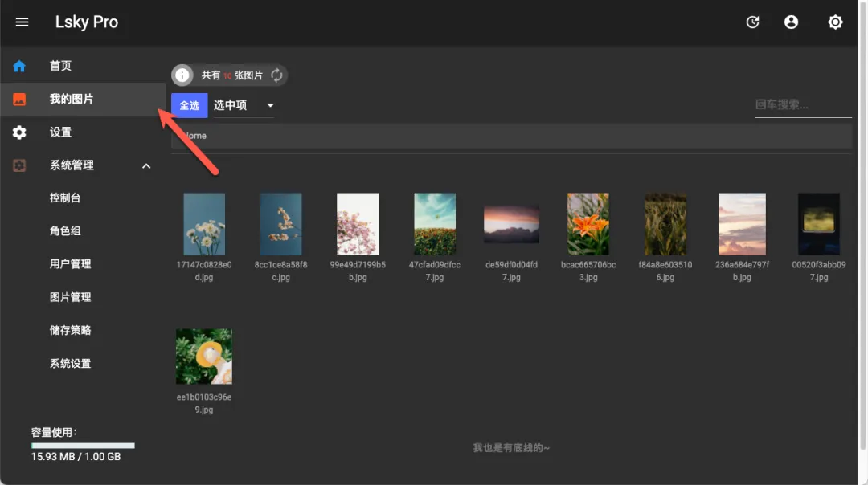This screenshot has width=868, height=485.
Task: Click the reload icon next to image count
Action: [x=276, y=75]
